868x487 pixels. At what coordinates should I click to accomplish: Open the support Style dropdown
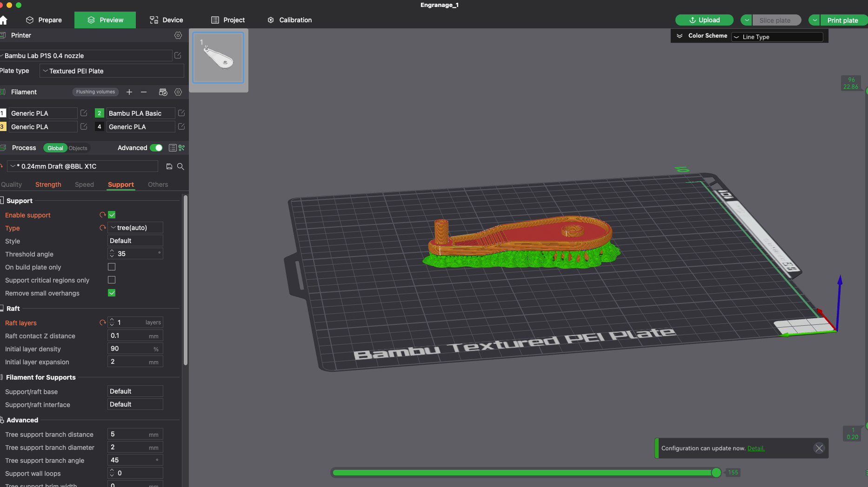tap(135, 241)
